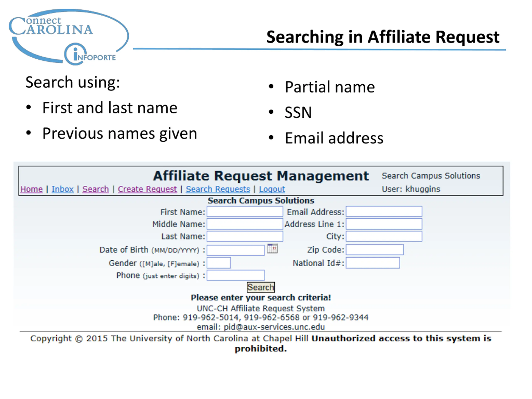Screen dimensions: 532x399
Task: Open the Create Request link
Action: 147,189
